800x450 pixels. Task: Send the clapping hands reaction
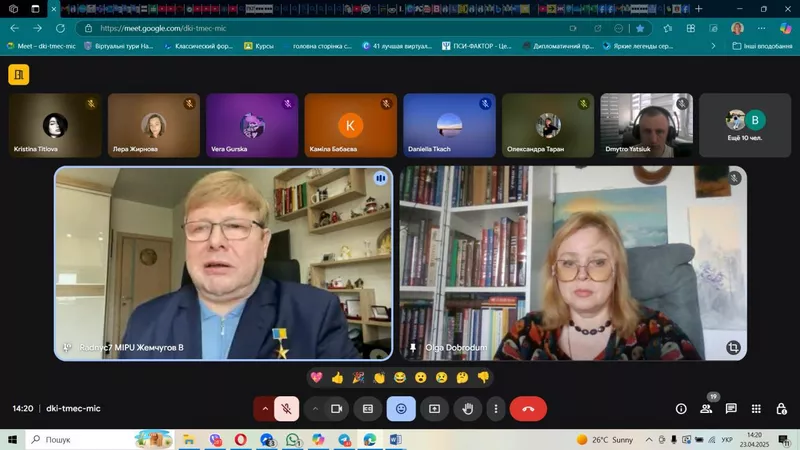point(379,378)
